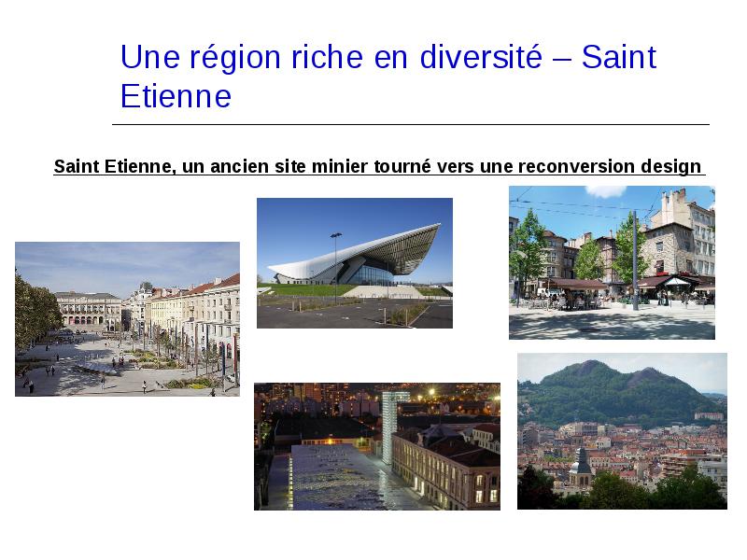Select the green hills over city photo
This screenshot has width=747, height=560.
622,431
